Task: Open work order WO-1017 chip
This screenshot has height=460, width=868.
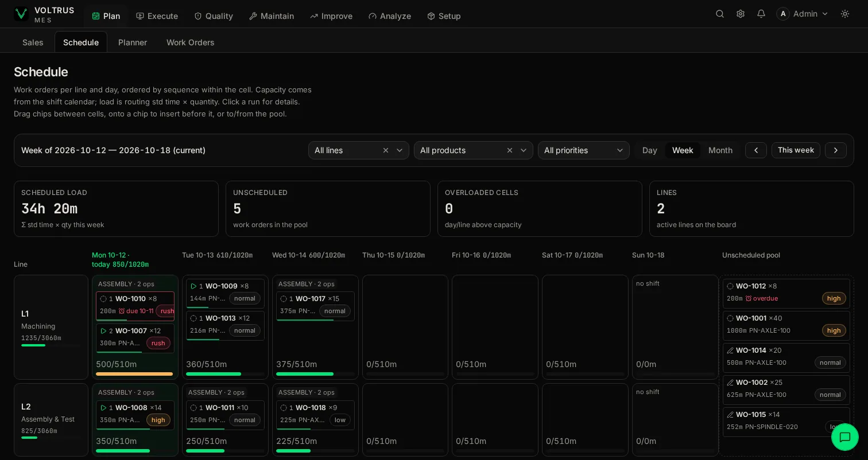Action: point(315,306)
